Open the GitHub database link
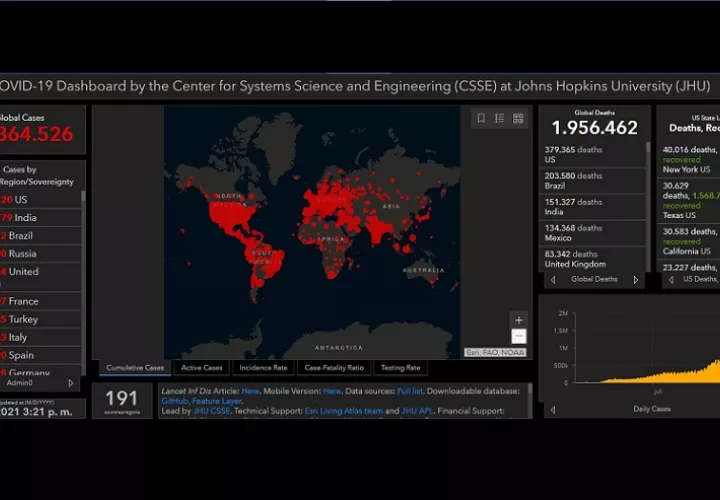This screenshot has width=720, height=500. tap(175, 401)
